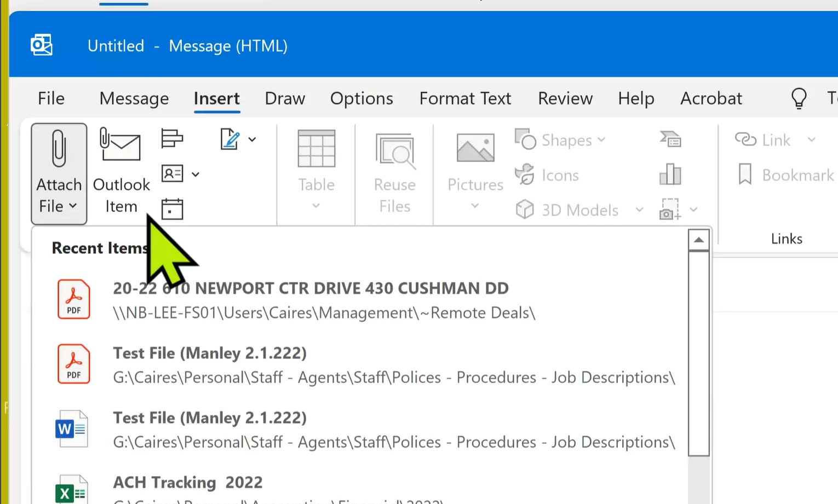Insert Calendar icon

pyautogui.click(x=172, y=209)
